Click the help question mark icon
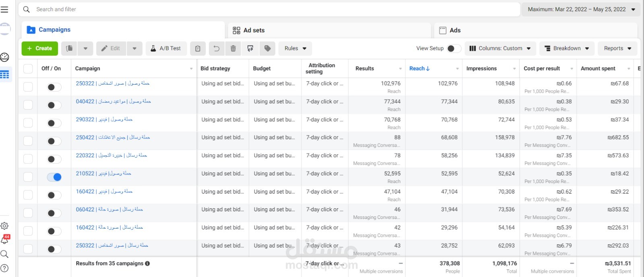Screen dimensions: 644x277 click(5, 268)
